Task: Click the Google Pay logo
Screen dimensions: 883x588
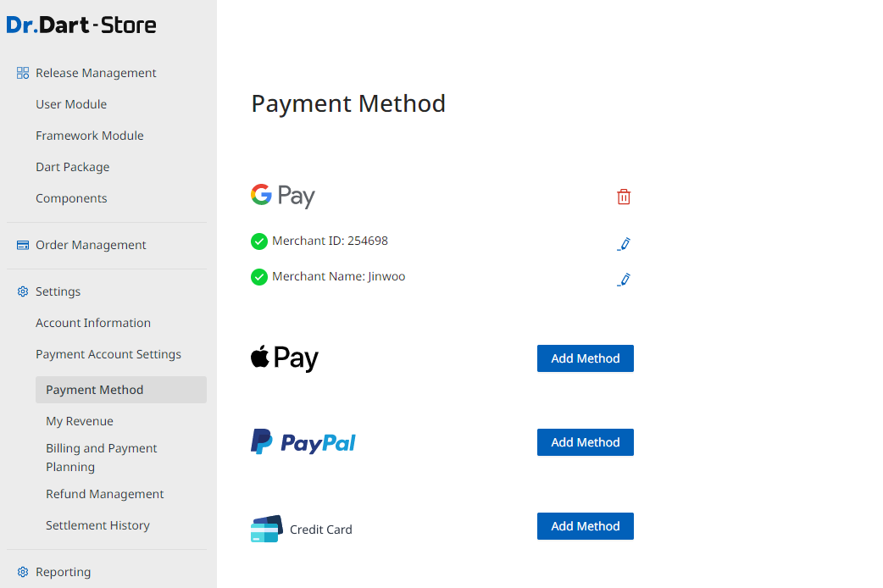Action: (x=283, y=196)
